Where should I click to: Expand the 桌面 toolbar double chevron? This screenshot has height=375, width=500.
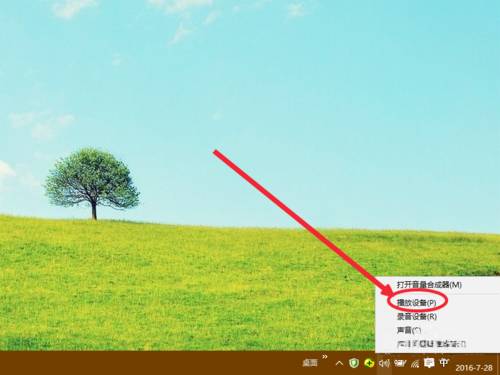[x=325, y=357]
